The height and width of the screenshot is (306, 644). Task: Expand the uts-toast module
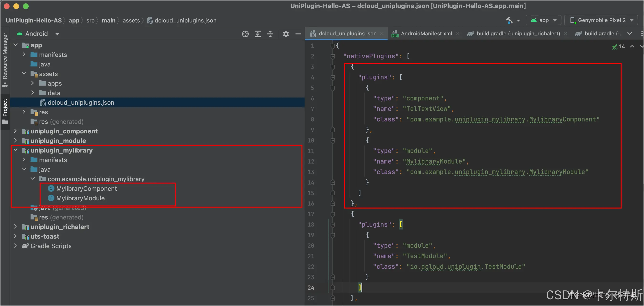tap(16, 236)
